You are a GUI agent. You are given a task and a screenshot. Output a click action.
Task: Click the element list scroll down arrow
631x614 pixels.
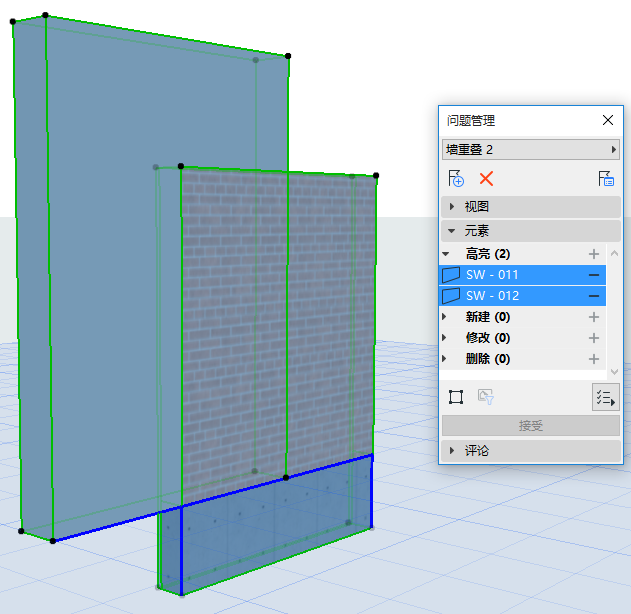point(614,371)
